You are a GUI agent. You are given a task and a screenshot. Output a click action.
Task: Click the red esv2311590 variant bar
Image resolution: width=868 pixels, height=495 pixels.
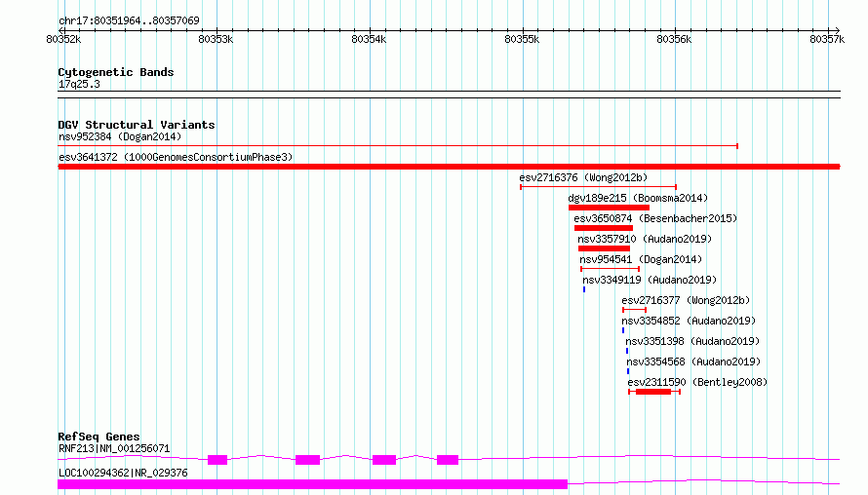click(x=653, y=392)
